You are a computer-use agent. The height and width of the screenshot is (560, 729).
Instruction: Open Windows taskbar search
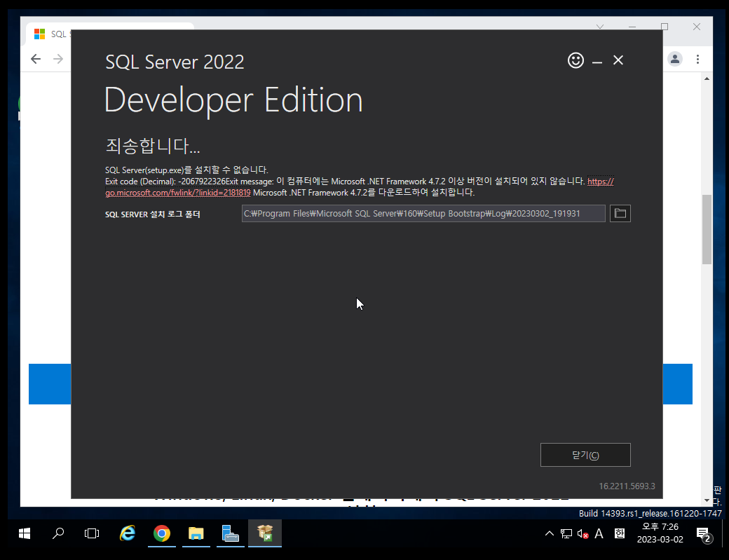click(x=58, y=533)
